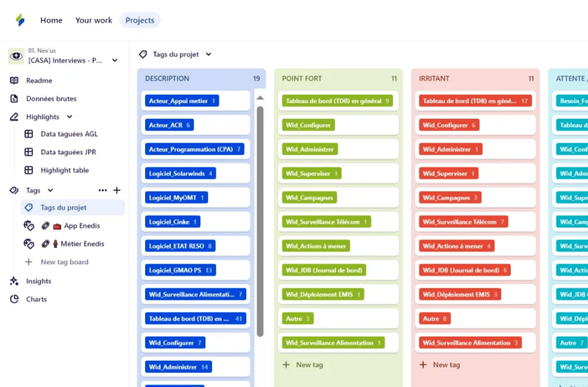Click the Métier Enedis board icon

pyautogui.click(x=29, y=244)
